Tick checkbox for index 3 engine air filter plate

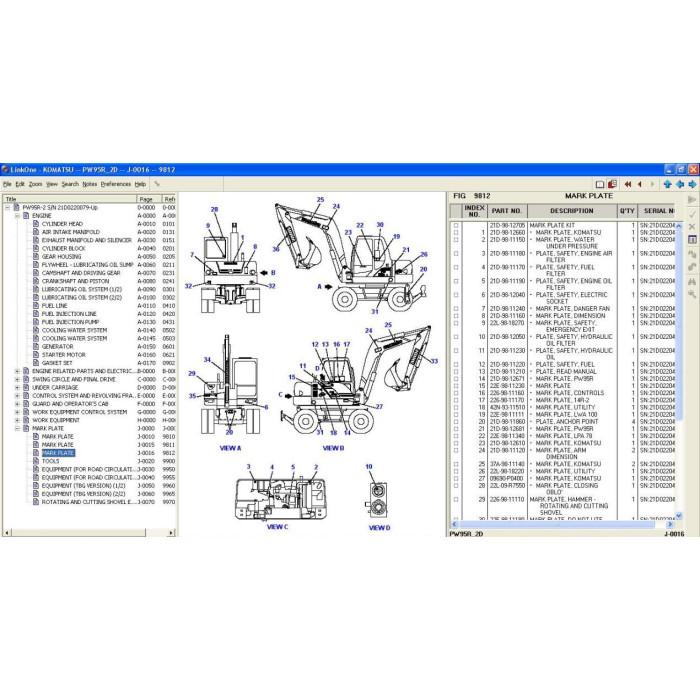[x=456, y=254]
